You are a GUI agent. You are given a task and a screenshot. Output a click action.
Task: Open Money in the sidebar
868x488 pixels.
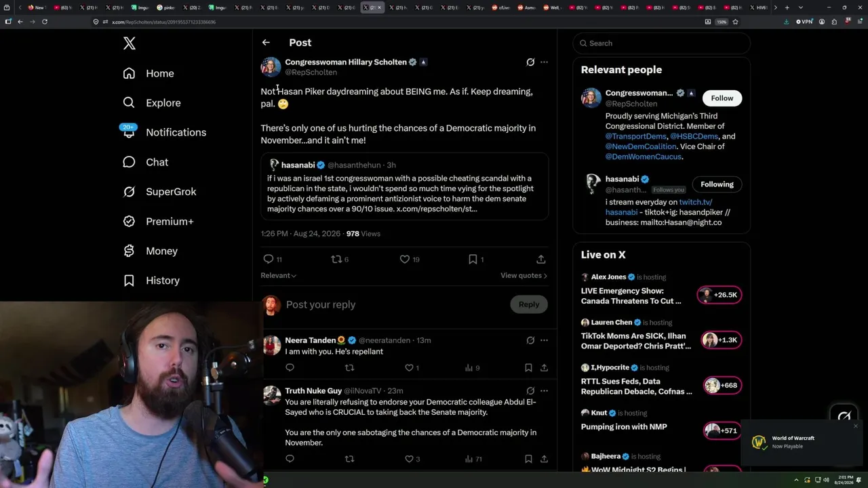[x=151, y=251]
